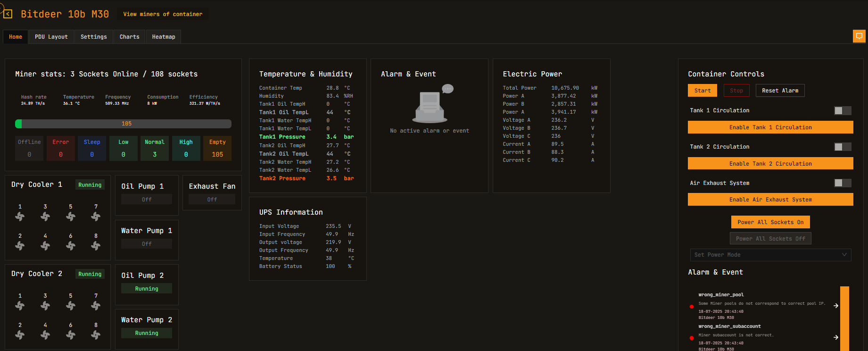Screen dimensions: 868x351
Task: Click the back arrow icon beside Bitdeer title
Action: tap(8, 14)
